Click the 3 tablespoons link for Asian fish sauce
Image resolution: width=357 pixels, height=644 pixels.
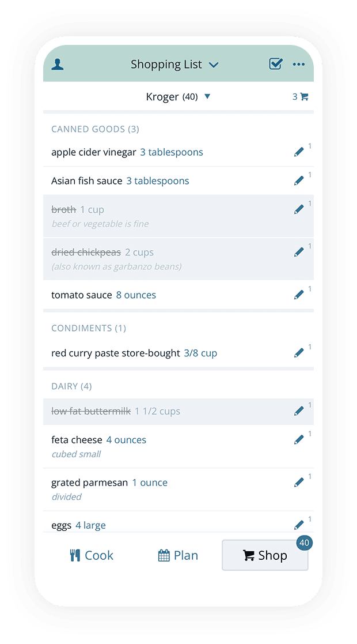[x=158, y=180]
